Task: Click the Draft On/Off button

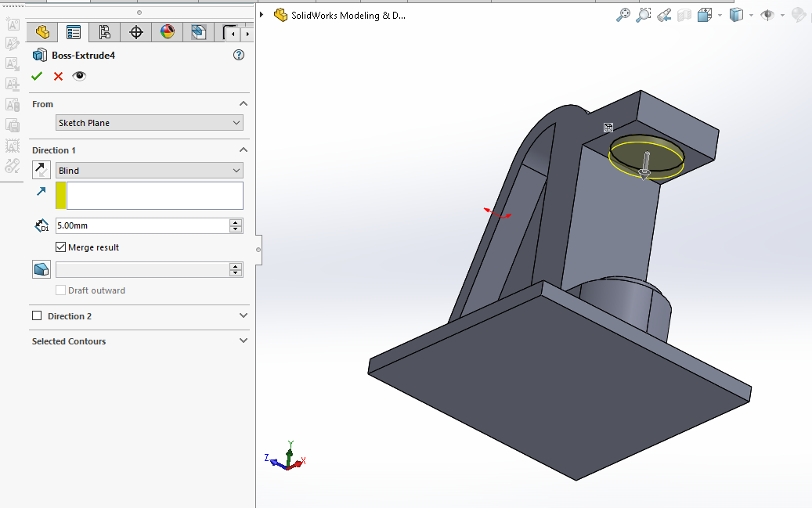Action: click(41, 269)
